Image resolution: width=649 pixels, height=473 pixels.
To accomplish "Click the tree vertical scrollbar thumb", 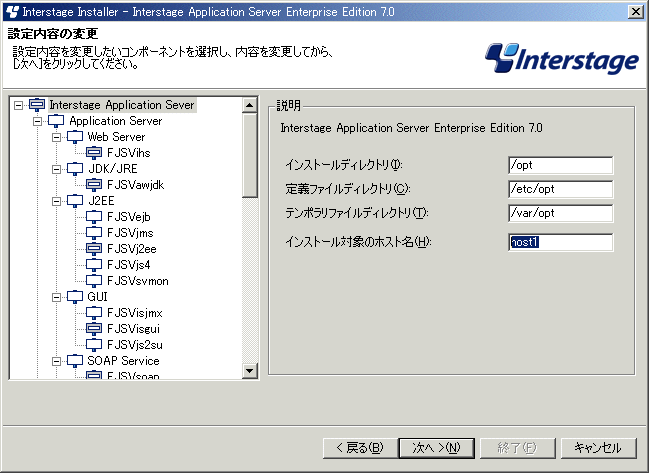I will [x=249, y=155].
